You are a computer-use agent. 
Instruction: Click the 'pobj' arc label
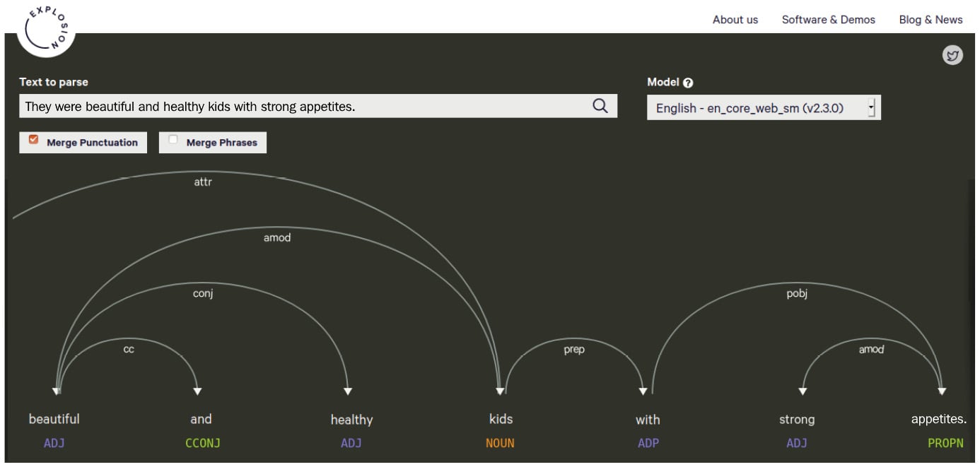797,293
